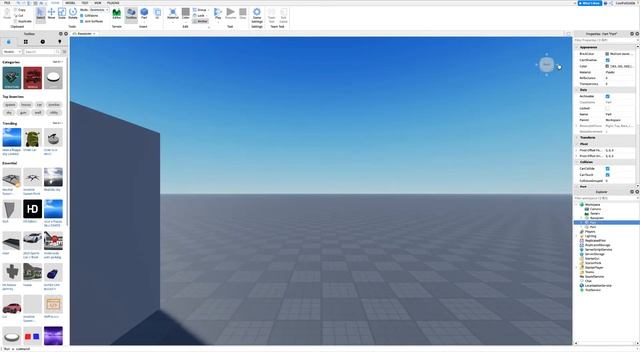Open the Lock dropdown
640x360 pixels.
200,15
